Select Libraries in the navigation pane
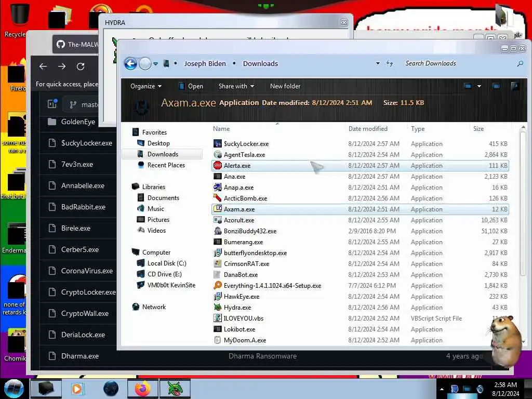The height and width of the screenshot is (399, 532). pos(153,187)
